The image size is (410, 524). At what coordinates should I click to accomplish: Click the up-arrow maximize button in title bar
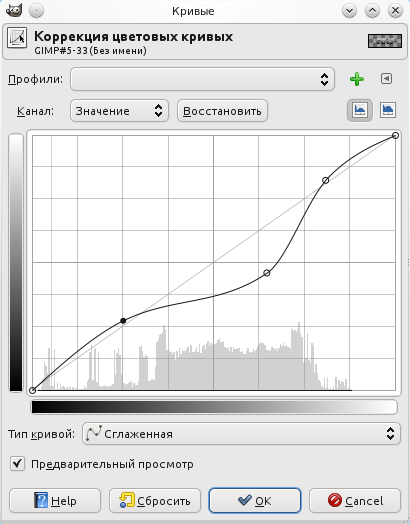372,11
